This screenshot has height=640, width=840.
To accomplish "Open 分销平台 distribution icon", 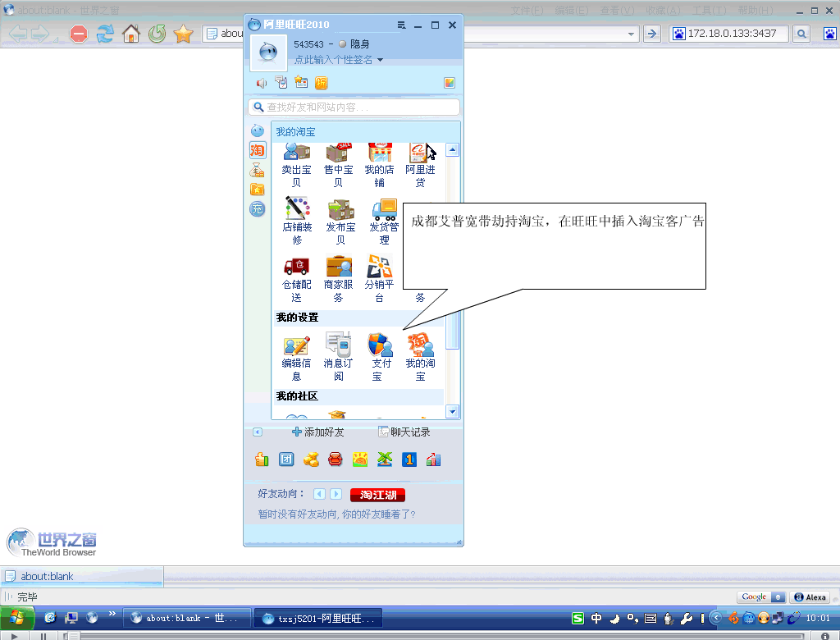I will [379, 278].
